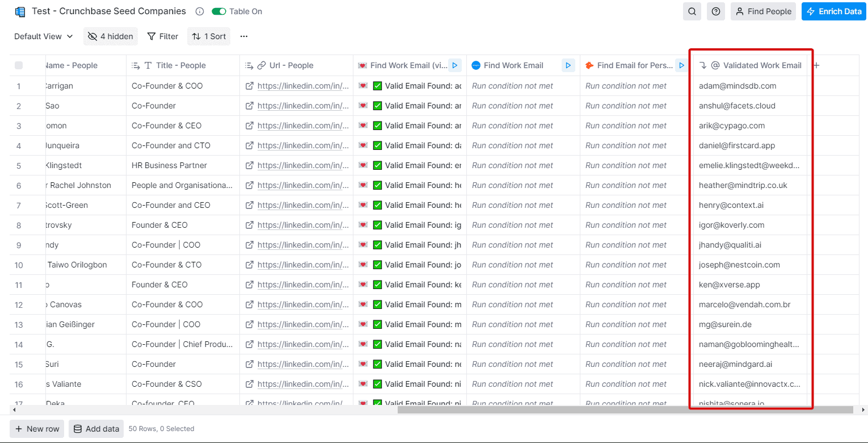
Task: Show the 4 hidden columns
Action: pyautogui.click(x=111, y=36)
